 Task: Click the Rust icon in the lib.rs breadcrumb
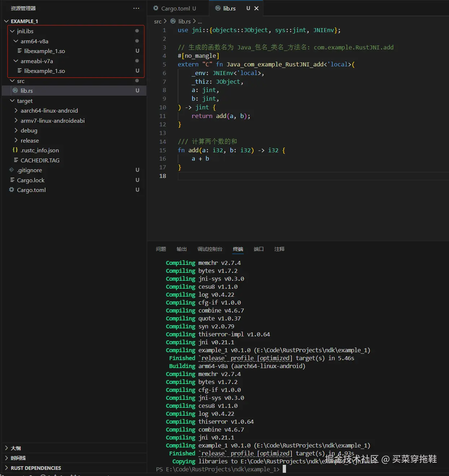(173, 21)
